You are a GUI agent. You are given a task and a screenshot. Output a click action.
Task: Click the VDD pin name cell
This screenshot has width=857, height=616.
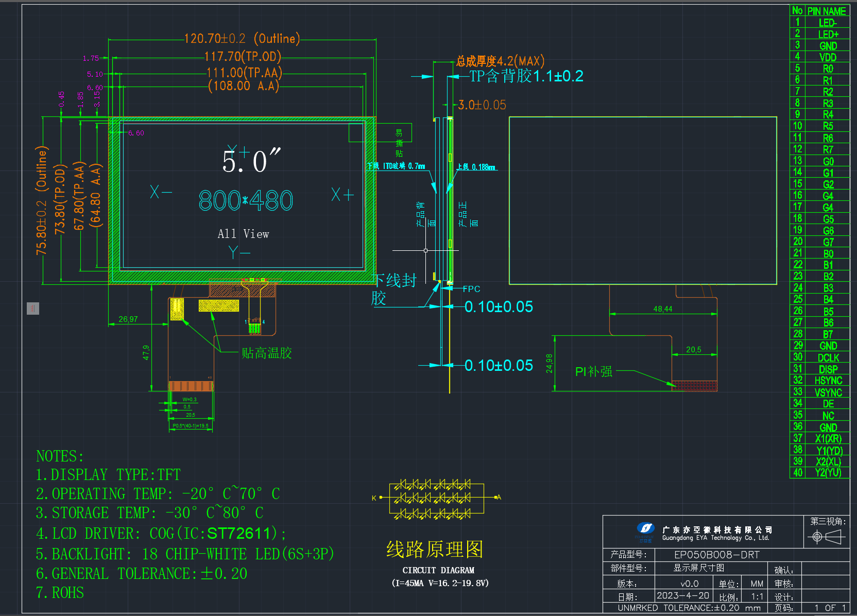tap(828, 57)
